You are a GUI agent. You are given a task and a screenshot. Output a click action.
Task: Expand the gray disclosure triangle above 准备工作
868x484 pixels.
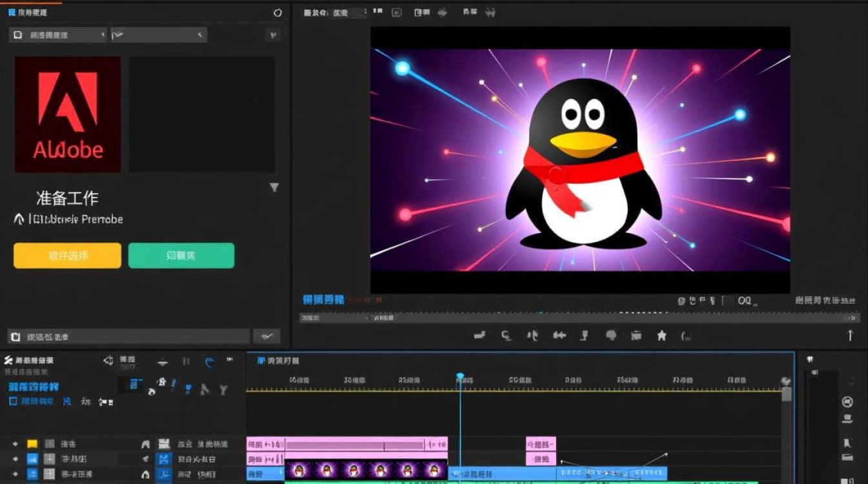click(x=274, y=187)
